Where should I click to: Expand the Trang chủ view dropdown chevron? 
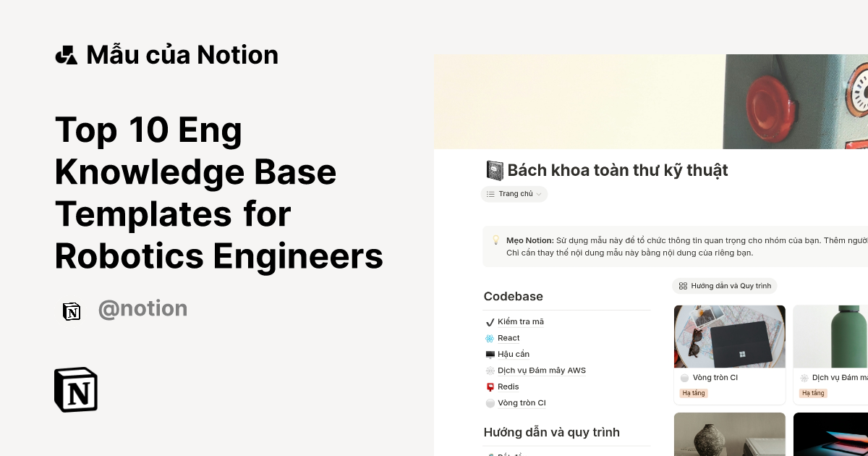coord(539,194)
